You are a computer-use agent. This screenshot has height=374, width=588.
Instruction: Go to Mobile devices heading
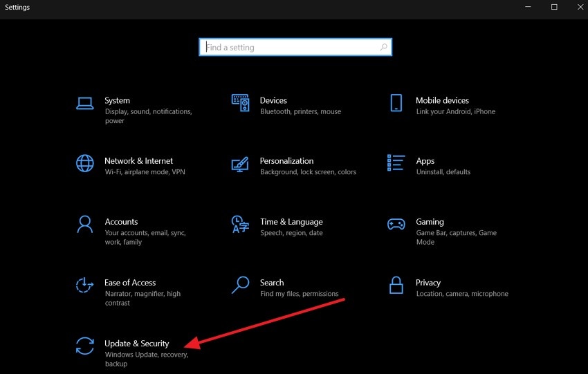(x=442, y=100)
